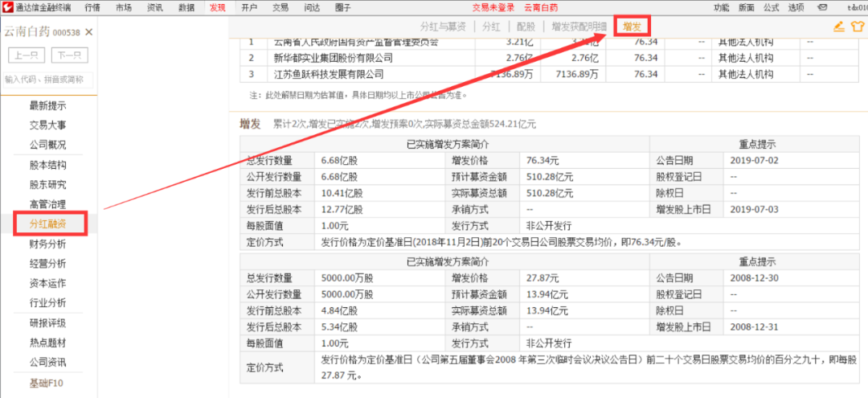
Task: Open the 功能 menu
Action: point(721,7)
